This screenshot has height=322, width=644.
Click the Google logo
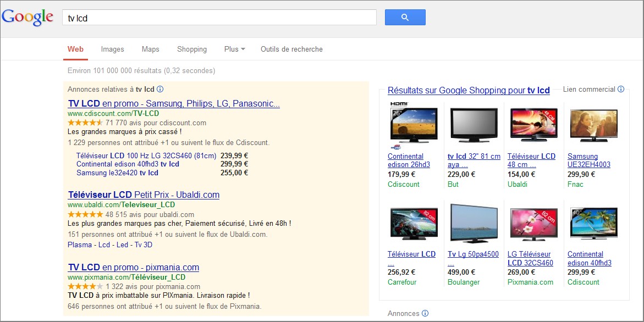[27, 17]
